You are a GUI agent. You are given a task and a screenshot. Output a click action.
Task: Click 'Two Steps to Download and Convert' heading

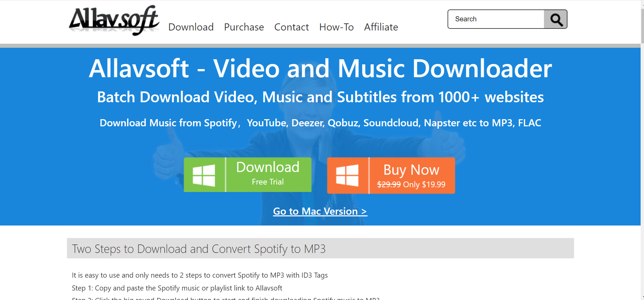point(199,249)
